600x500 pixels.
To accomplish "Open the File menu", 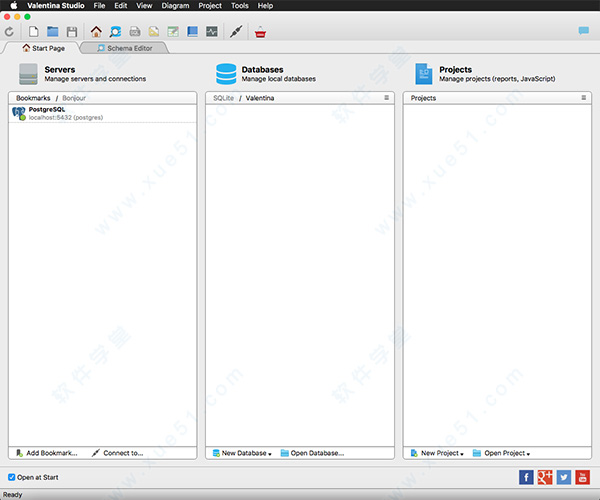I will click(x=99, y=5).
